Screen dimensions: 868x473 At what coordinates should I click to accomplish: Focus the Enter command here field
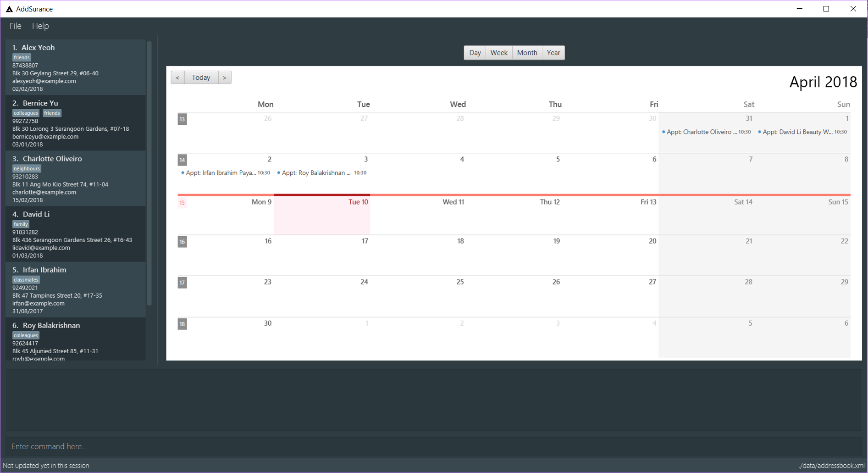tap(434, 446)
